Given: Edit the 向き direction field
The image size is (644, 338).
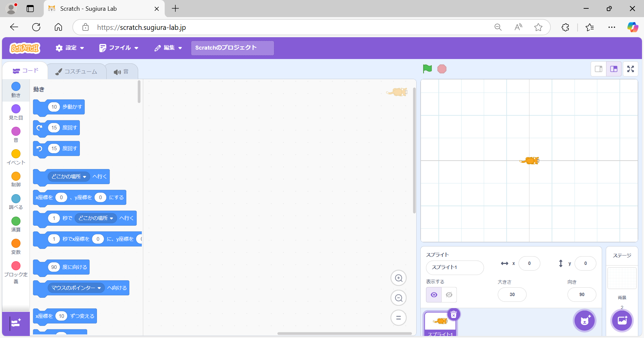Looking at the screenshot, I should 582,294.
